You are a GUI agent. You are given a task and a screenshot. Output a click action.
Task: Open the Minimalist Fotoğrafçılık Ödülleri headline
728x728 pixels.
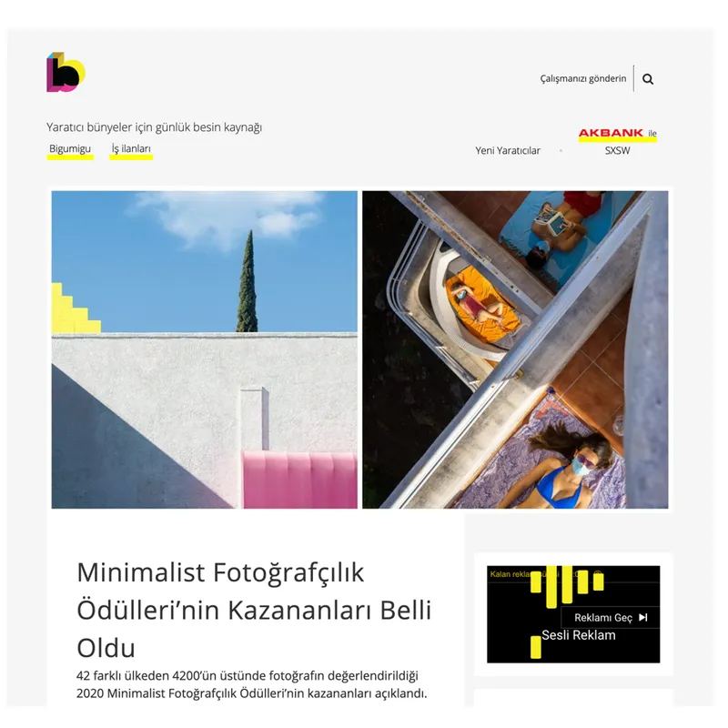pos(254,610)
